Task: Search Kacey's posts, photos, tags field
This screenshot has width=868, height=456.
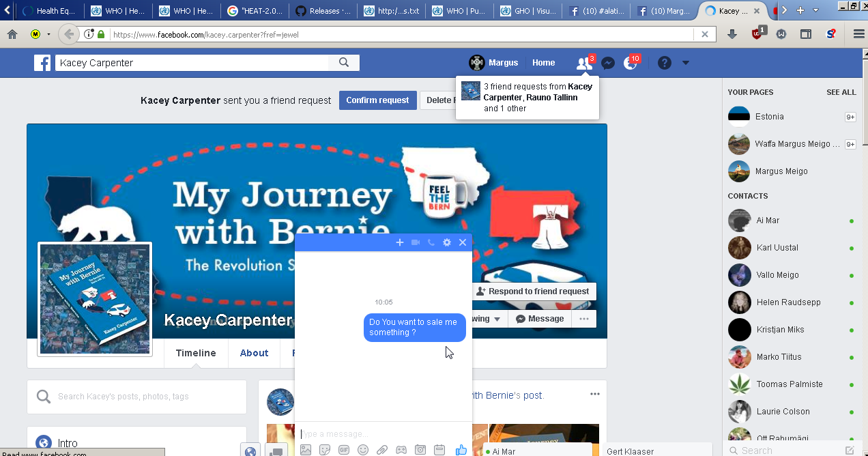Action: click(x=136, y=397)
